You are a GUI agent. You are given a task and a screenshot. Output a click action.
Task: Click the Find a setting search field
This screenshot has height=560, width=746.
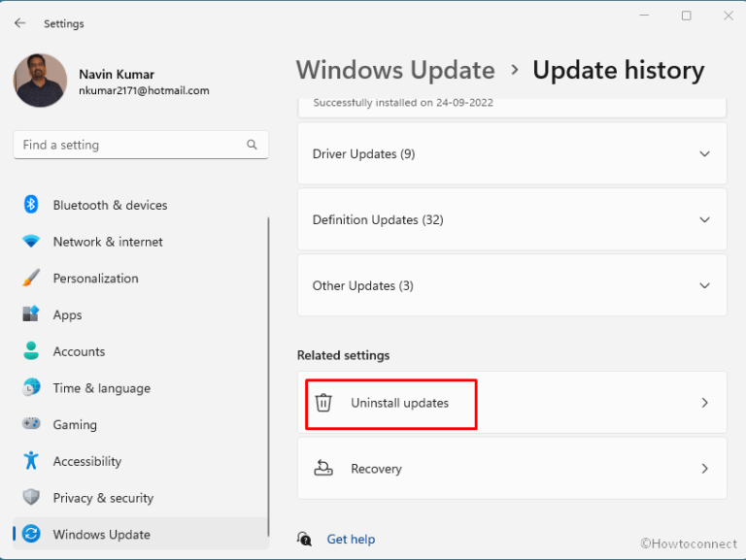(141, 145)
